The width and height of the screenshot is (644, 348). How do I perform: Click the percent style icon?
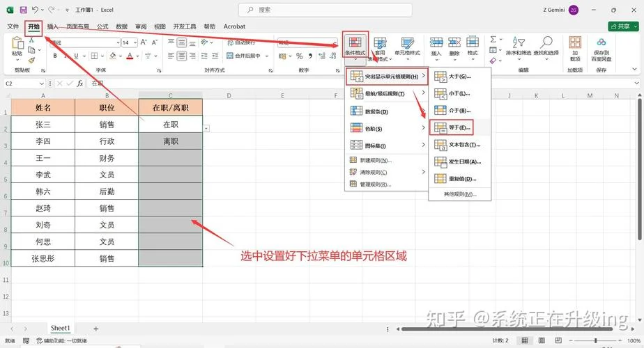pos(300,56)
